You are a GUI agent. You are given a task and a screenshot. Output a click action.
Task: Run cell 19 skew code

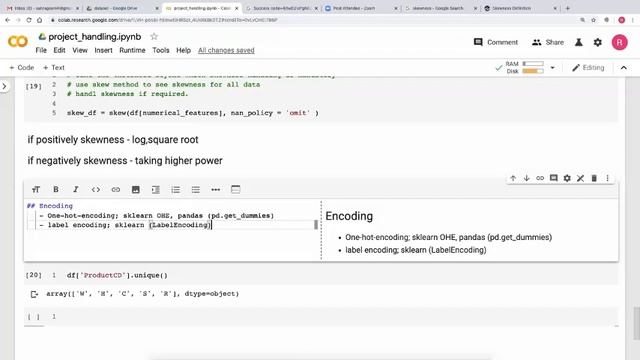33,86
